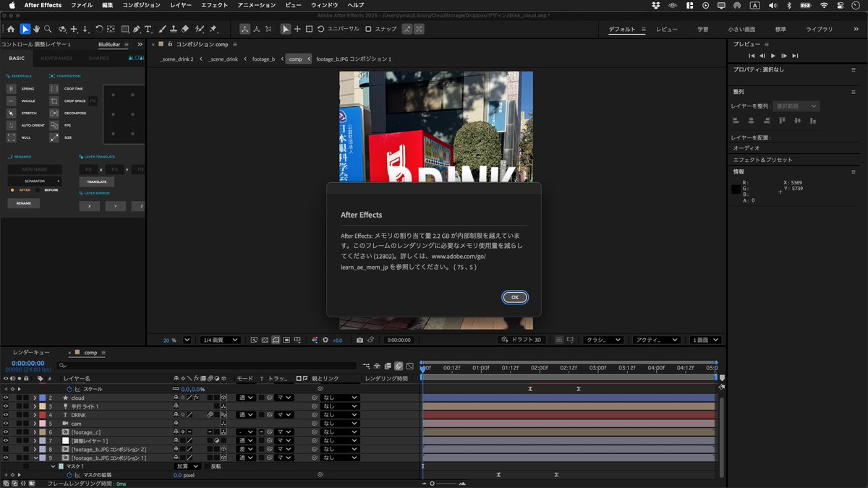Hide the cam layer with eye icon
Screen dimensions: 868x488
click(6, 424)
